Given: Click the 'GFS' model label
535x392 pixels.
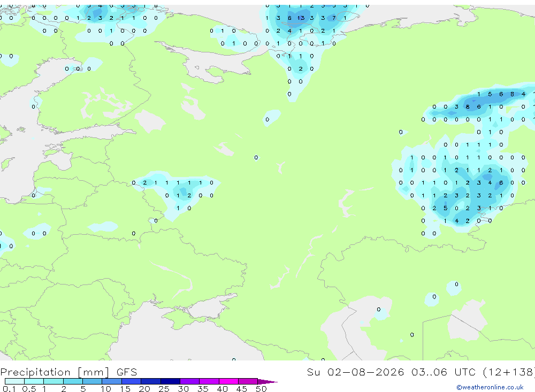Looking at the screenshot, I should click(127, 372).
